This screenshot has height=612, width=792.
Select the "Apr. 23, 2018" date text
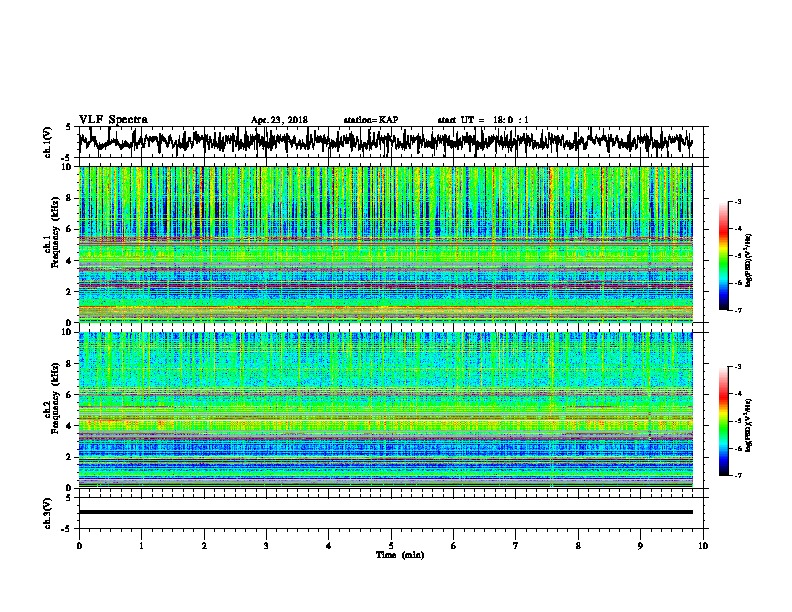(279, 120)
